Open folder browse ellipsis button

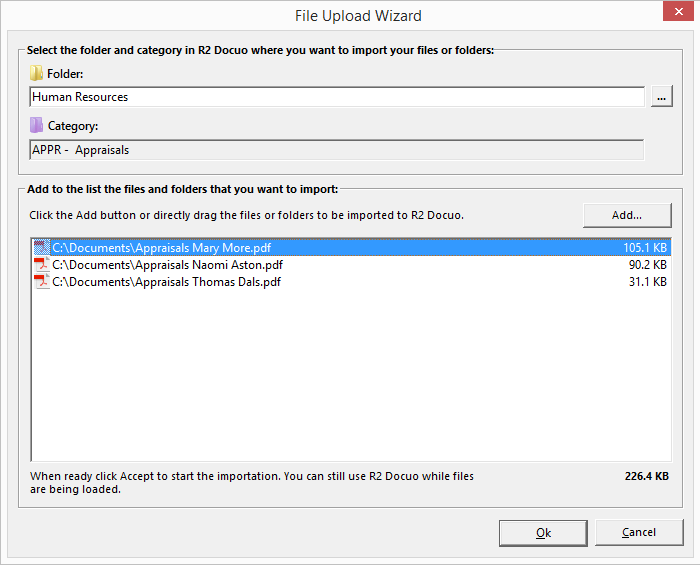tap(662, 96)
